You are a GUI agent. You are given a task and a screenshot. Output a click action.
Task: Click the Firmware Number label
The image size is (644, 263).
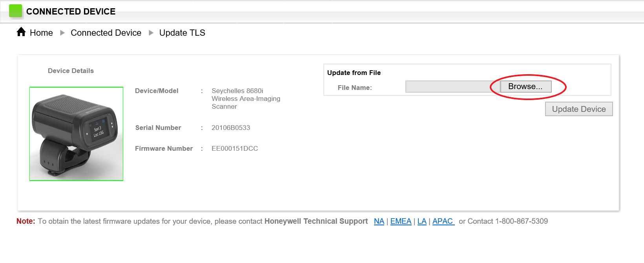pos(164,148)
